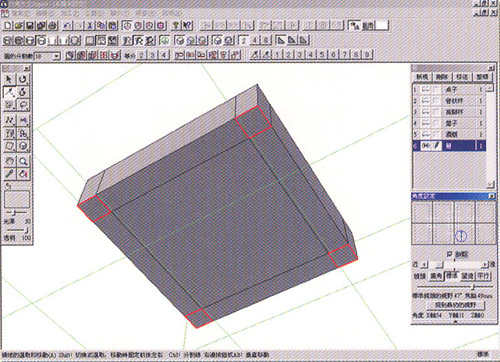Switch to the 望远 telephoto lens tab

coord(467,276)
